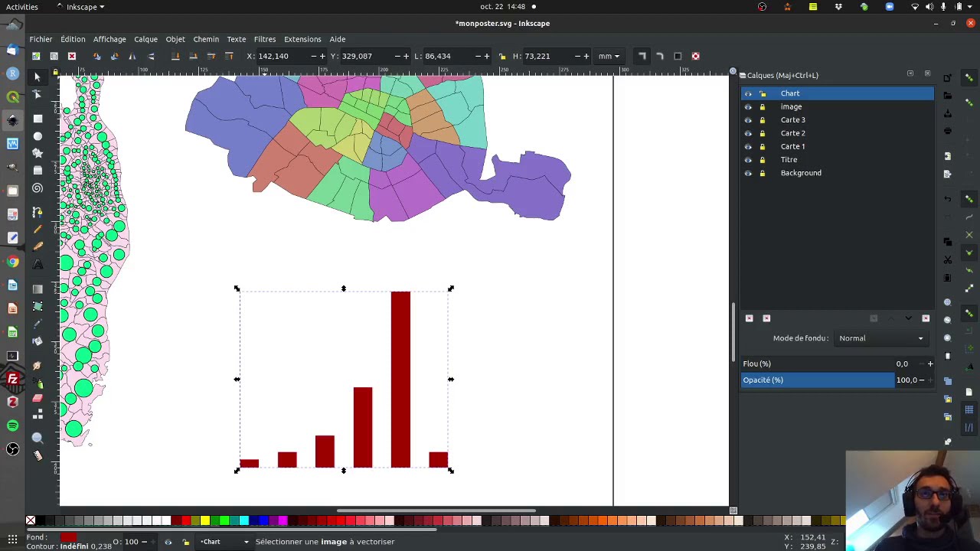Select the Carte 3 layer row

(837, 120)
